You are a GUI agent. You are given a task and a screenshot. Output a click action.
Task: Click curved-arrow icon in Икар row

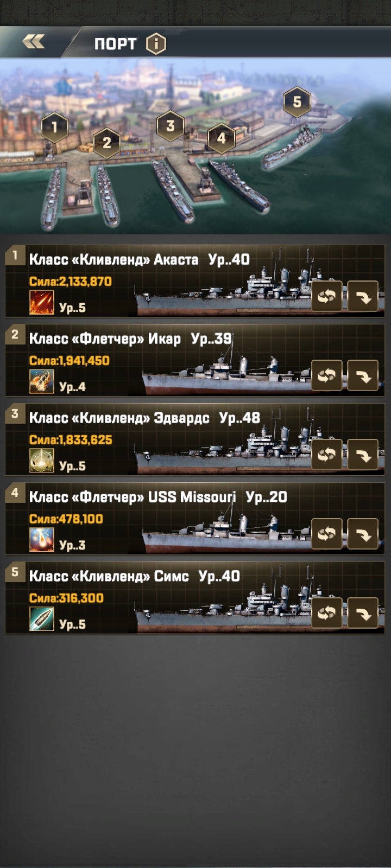coord(363,375)
